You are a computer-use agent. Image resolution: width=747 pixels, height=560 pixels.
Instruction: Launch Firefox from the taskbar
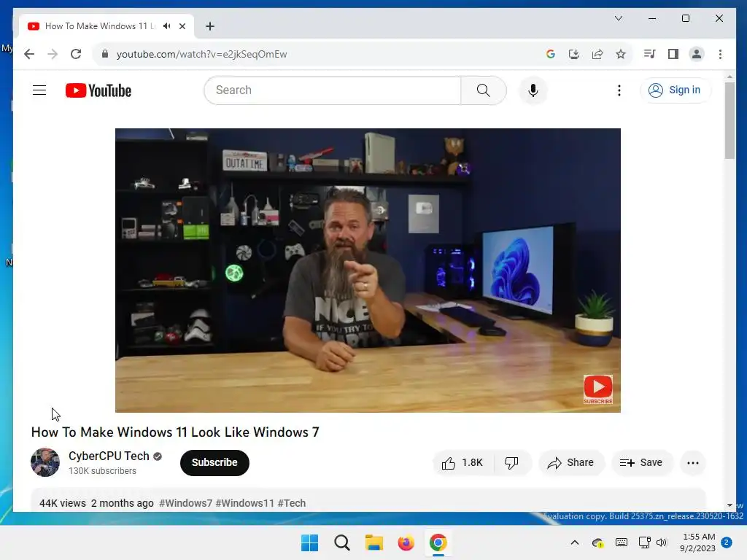(x=406, y=542)
